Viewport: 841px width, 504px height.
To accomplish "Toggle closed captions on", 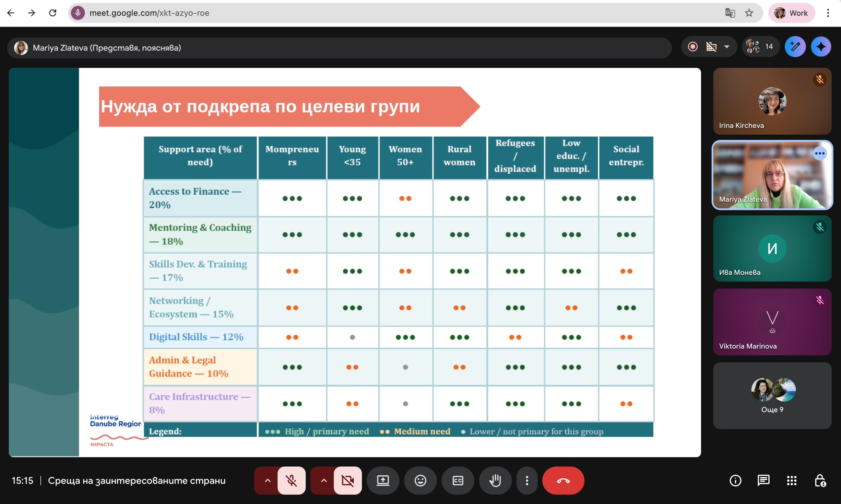I will point(458,480).
